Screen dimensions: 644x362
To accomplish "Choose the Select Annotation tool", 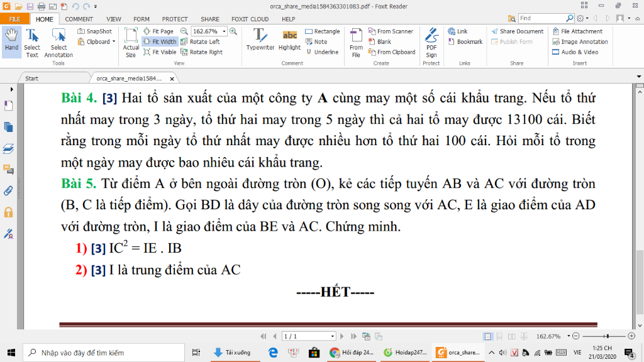I will 58,43.
